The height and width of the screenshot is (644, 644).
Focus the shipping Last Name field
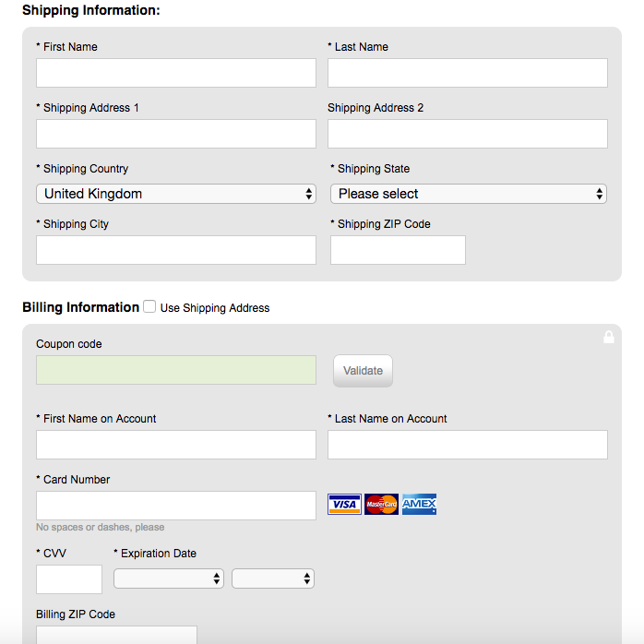point(468,73)
